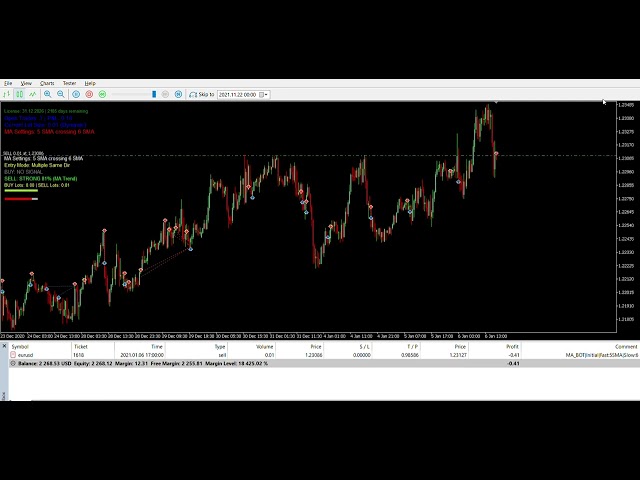This screenshot has height=480, width=640.
Task: Click the SELL: STRONG 81% signal label
Action: pos(40,178)
